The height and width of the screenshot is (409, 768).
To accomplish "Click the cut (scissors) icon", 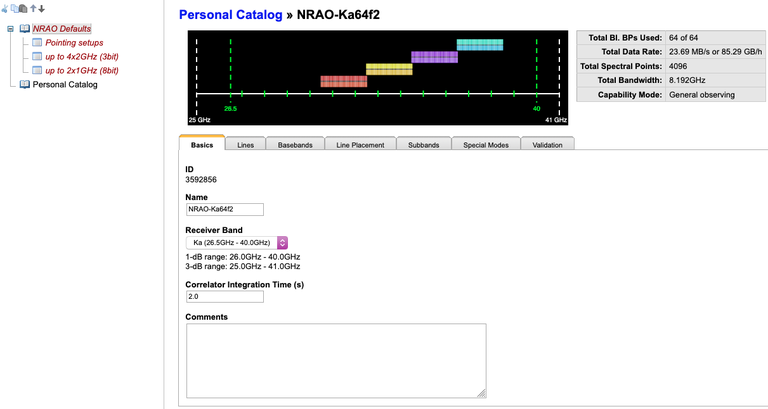I will [5, 9].
